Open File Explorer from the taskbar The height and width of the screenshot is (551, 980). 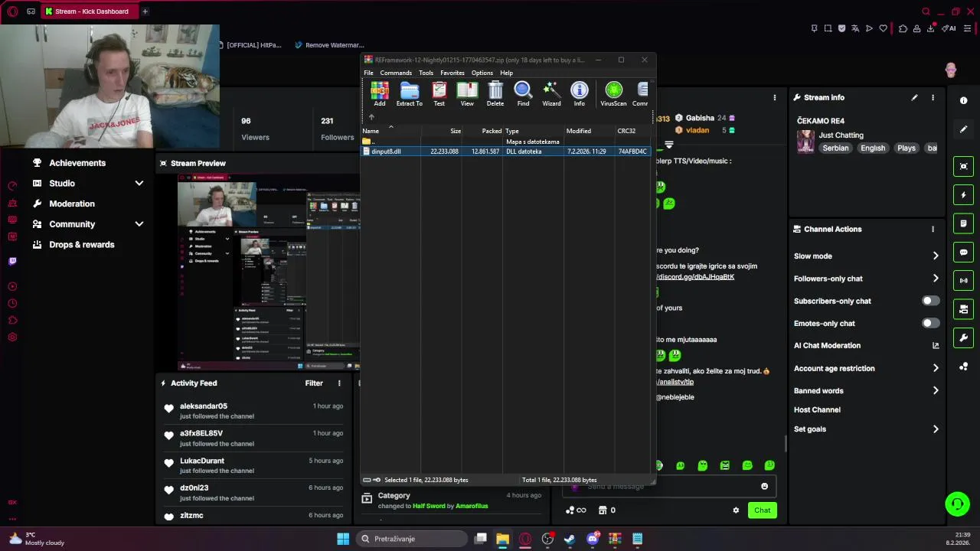[x=502, y=539]
